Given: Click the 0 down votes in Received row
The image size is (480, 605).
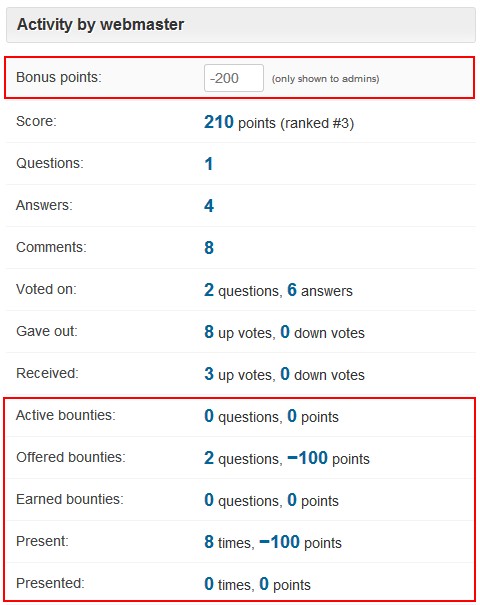Looking at the screenshot, I should pyautogui.click(x=285, y=374).
